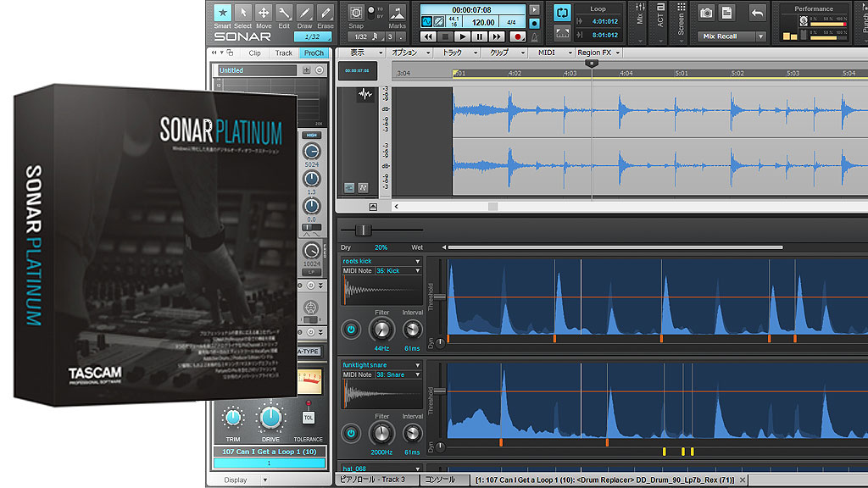
Task: Open the トラック track menu
Action: [x=457, y=53]
